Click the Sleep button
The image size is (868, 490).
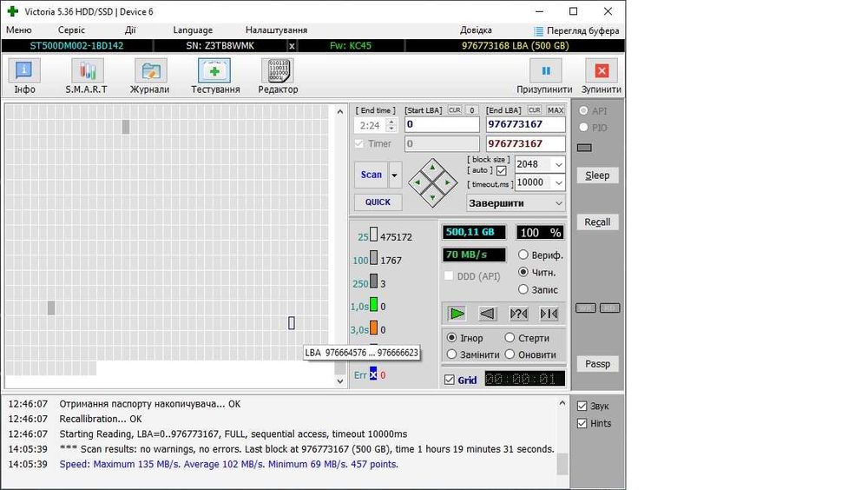[x=597, y=175]
